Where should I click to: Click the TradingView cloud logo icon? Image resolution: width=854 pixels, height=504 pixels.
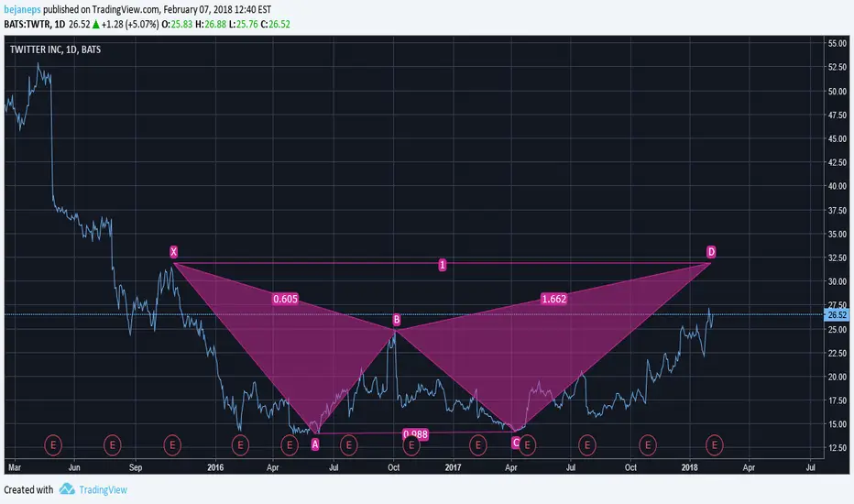[x=67, y=488]
